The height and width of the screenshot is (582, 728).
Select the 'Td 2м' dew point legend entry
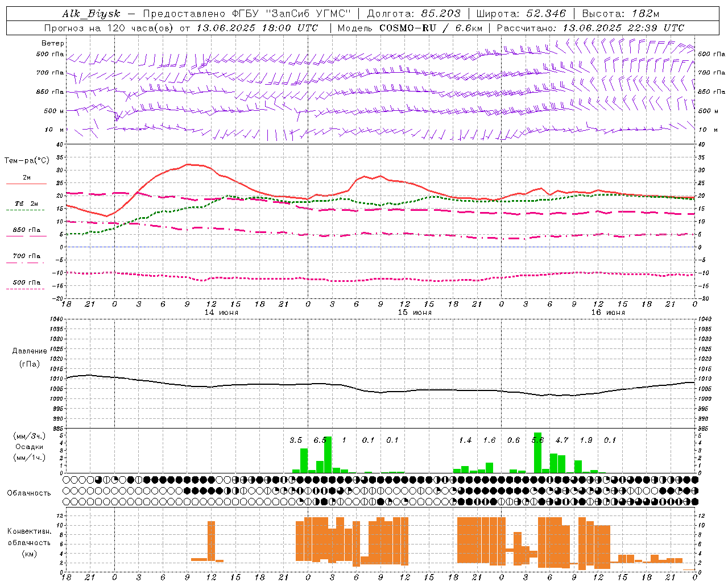tap(27, 203)
